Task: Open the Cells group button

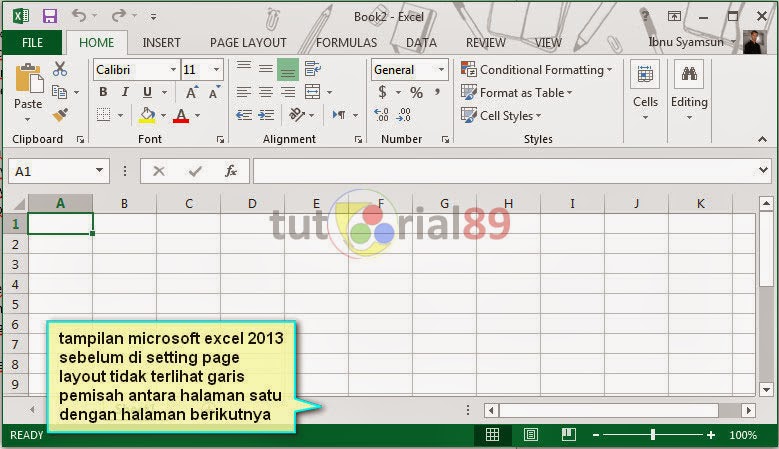Action: (645, 91)
